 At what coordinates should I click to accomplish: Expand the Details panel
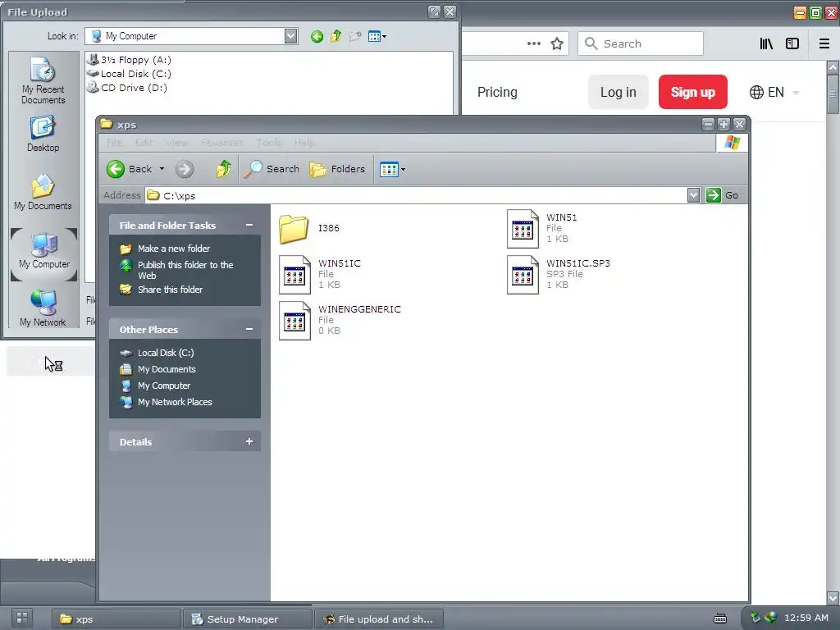(249, 442)
